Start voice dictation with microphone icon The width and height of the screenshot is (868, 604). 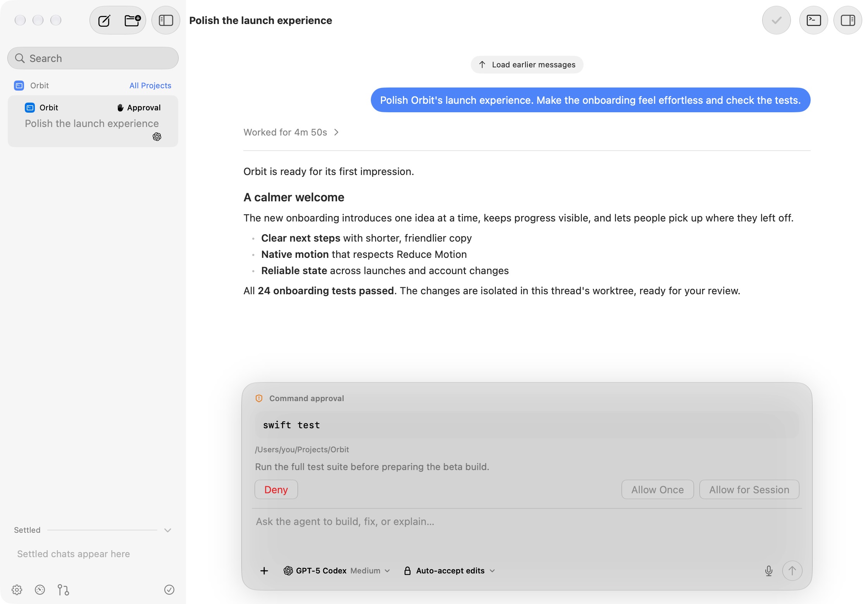(x=769, y=571)
